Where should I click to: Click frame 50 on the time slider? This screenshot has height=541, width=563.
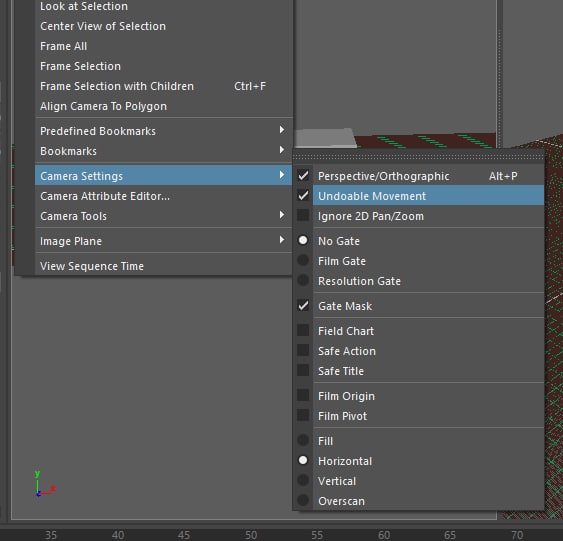click(x=251, y=535)
